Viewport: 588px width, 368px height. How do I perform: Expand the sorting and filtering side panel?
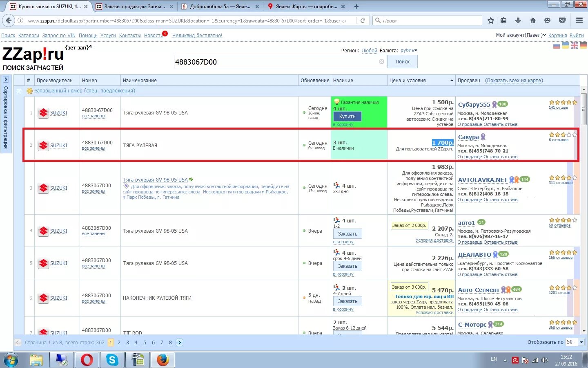click(x=6, y=79)
